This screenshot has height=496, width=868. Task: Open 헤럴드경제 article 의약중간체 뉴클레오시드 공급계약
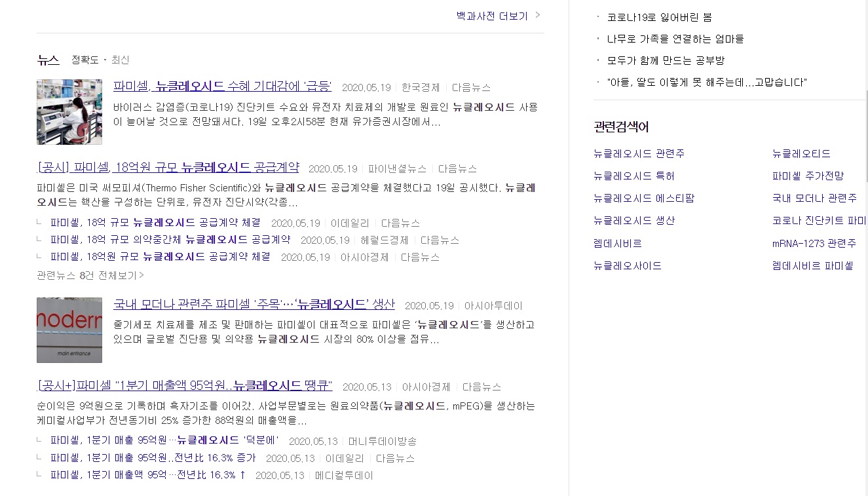pyautogui.click(x=170, y=240)
